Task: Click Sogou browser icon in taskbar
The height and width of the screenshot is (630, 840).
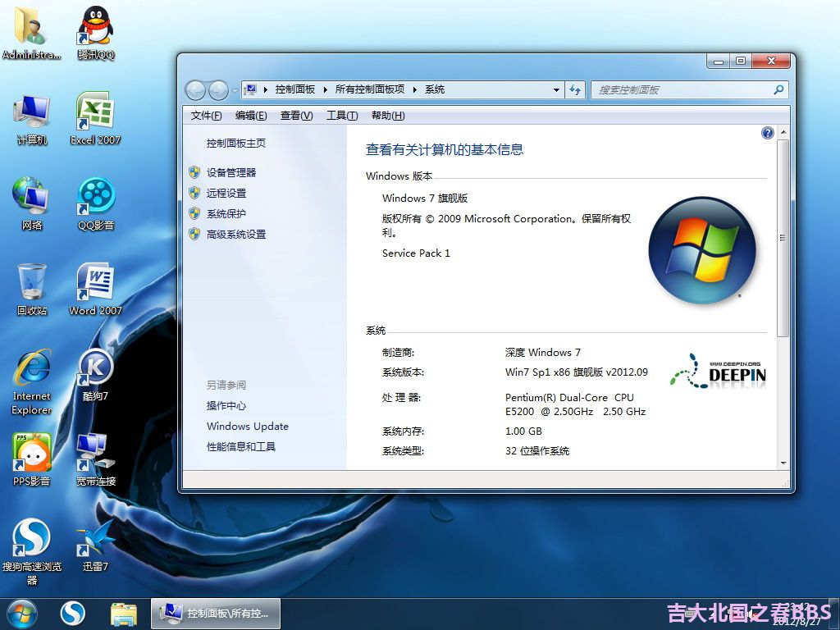Action: pyautogui.click(x=72, y=614)
